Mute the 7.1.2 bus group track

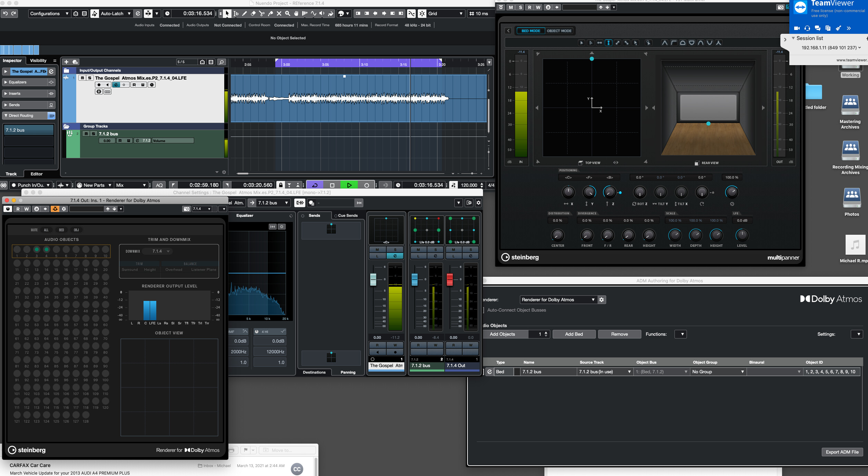click(86, 134)
